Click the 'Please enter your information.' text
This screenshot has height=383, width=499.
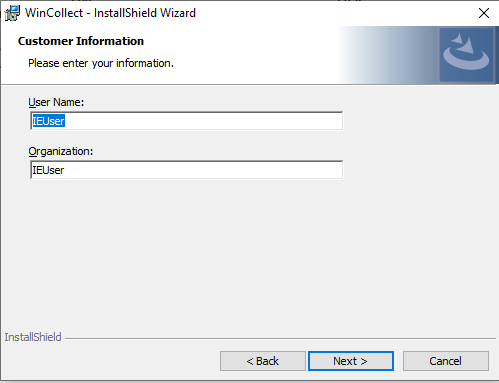click(101, 63)
